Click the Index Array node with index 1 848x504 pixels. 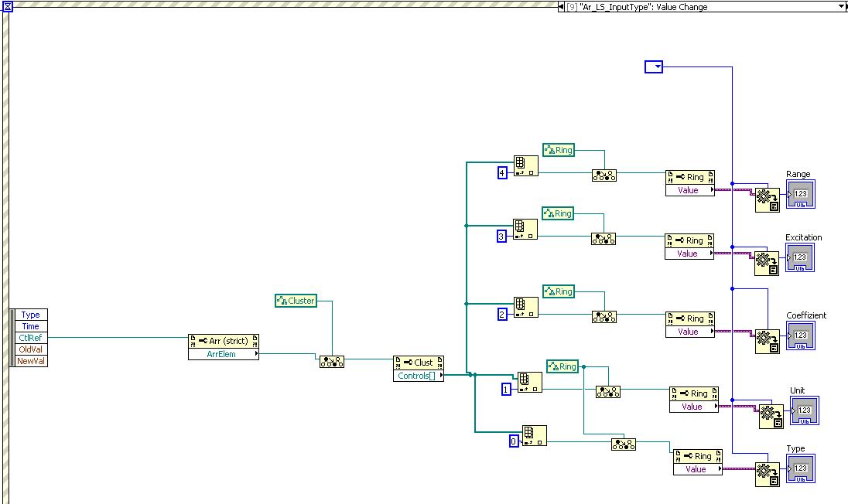[x=529, y=382]
